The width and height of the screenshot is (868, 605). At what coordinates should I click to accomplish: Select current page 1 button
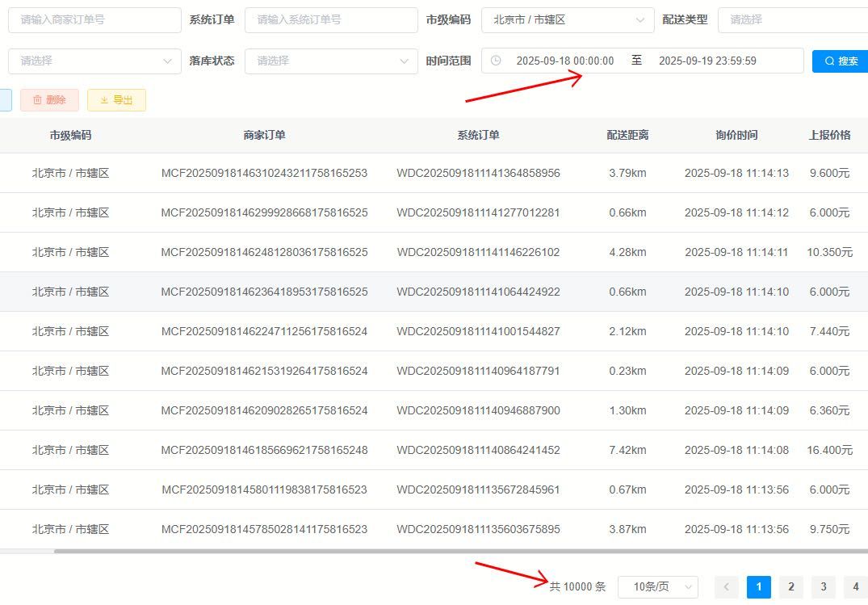(x=759, y=586)
